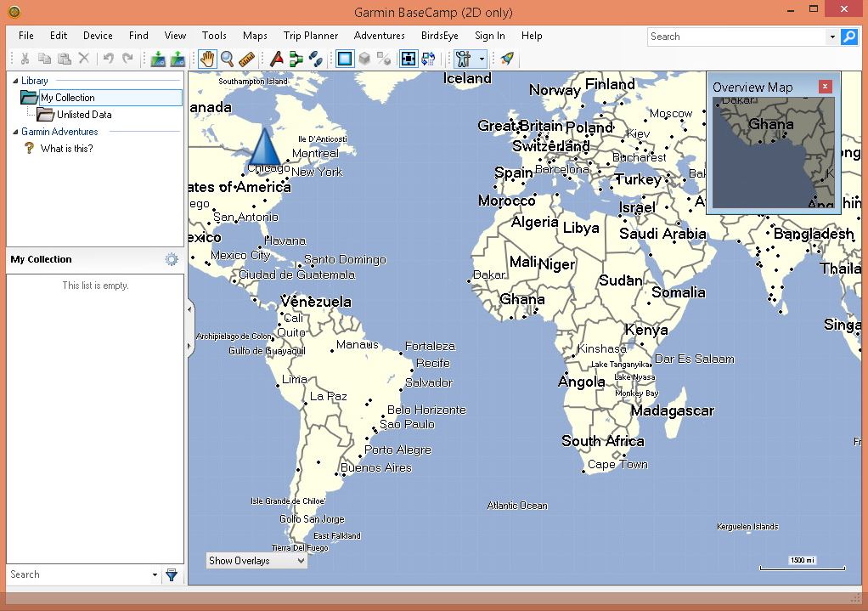The image size is (868, 611).
Task: Collapse the Library tree section
Action: coord(15,81)
